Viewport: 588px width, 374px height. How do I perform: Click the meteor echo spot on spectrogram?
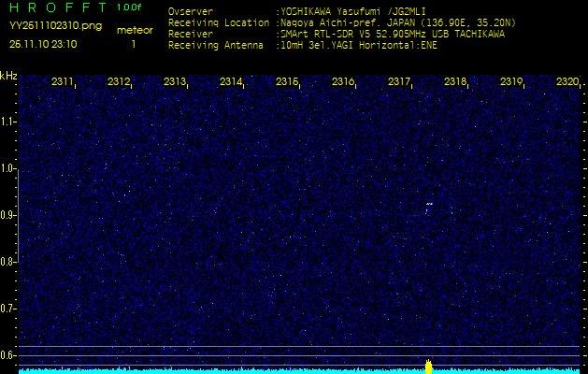point(428,205)
